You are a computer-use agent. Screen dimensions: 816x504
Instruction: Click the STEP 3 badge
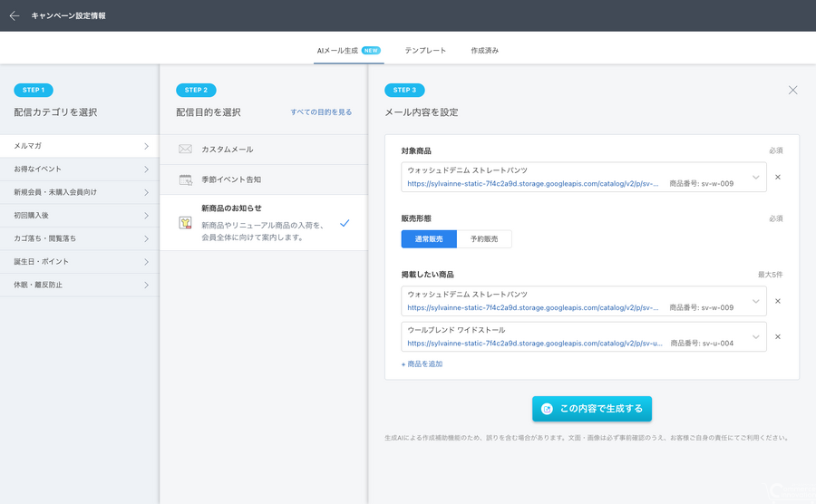coord(404,90)
